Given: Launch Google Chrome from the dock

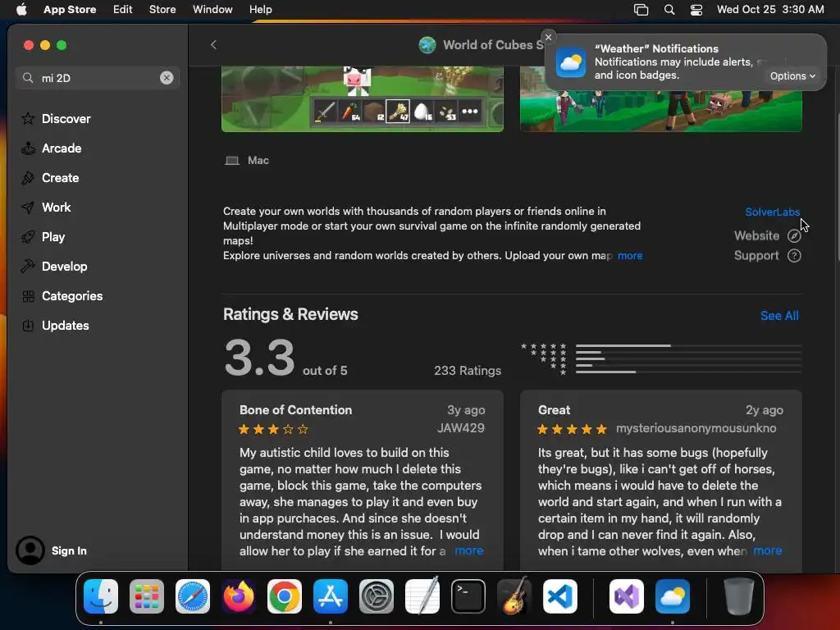Looking at the screenshot, I should point(285,596).
